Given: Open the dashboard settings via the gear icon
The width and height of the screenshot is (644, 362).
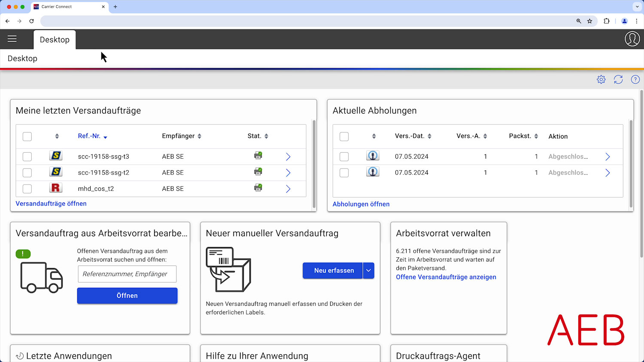Looking at the screenshot, I should (x=601, y=79).
